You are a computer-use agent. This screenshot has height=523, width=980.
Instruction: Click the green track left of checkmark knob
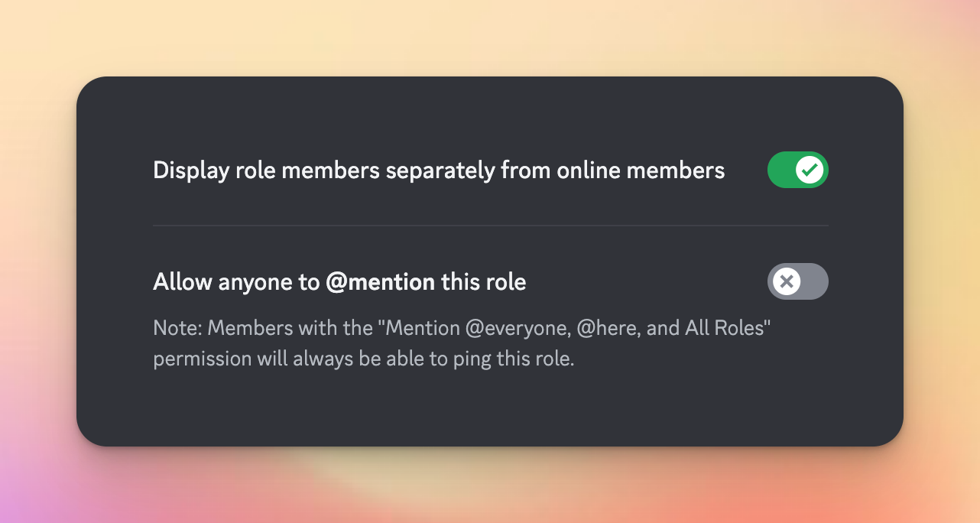[x=781, y=170]
